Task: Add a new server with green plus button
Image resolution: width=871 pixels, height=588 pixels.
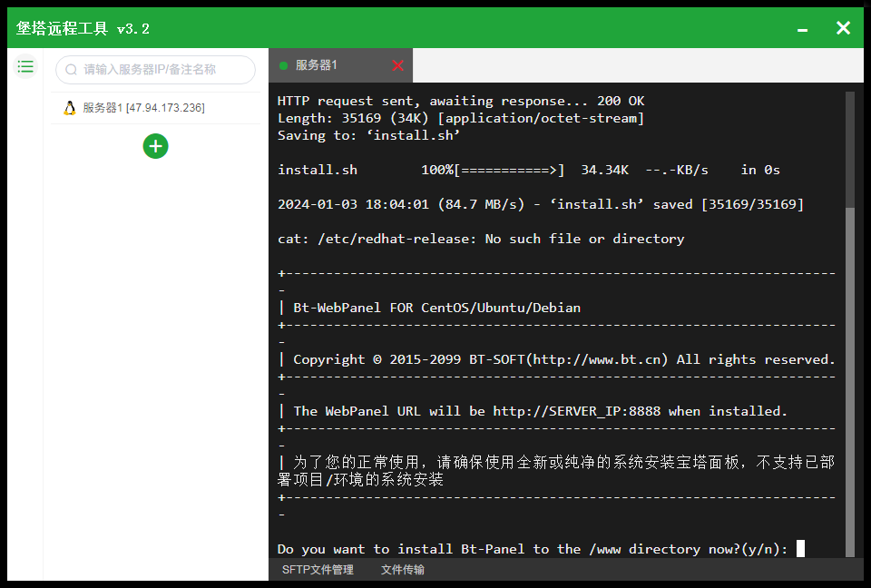Action: (155, 146)
